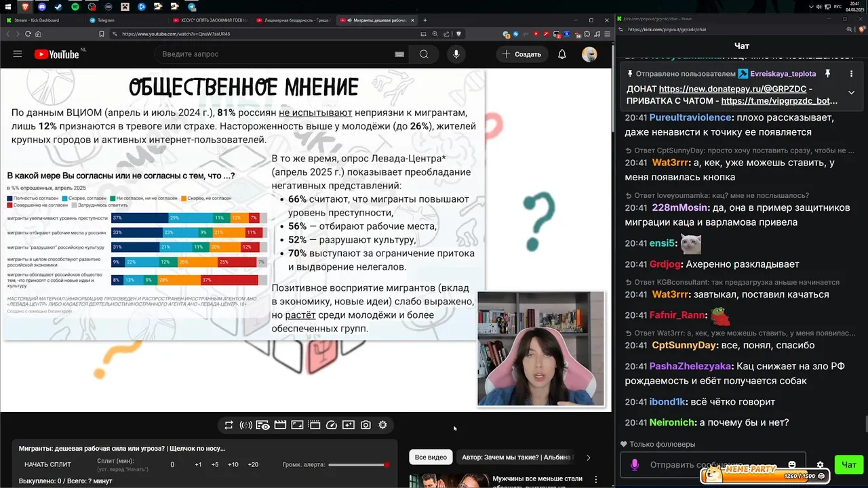Click the sparkle-screen icon in player toolbar
Viewport: 868px width, 488px height.
pyautogui.click(x=349, y=425)
